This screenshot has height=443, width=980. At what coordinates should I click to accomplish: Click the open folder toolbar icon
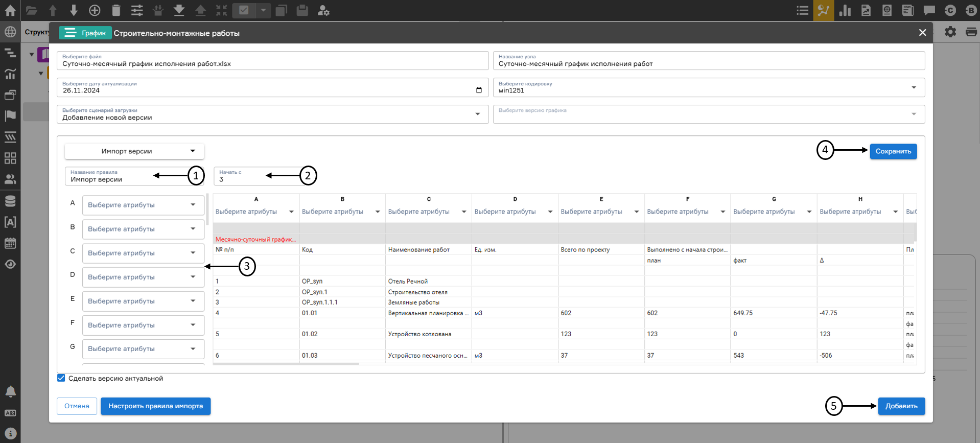[x=32, y=10]
